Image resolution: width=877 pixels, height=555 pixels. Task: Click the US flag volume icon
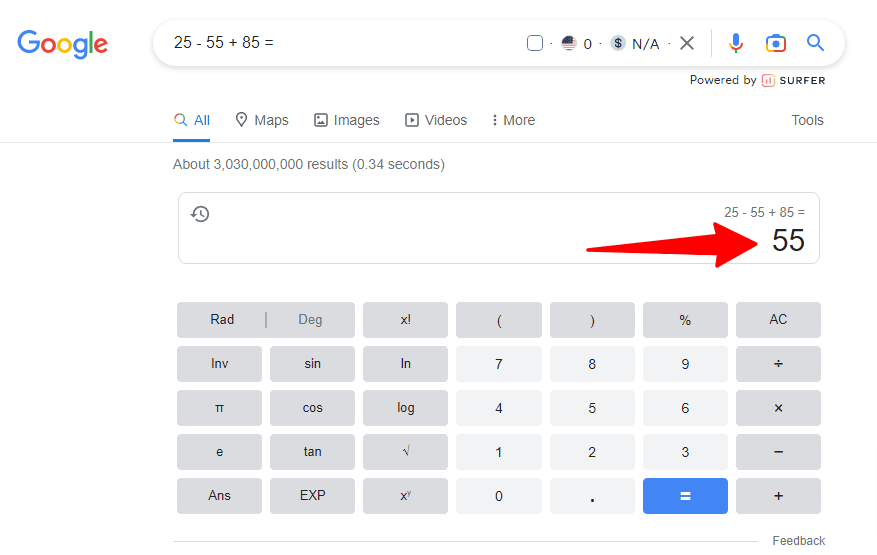click(569, 43)
